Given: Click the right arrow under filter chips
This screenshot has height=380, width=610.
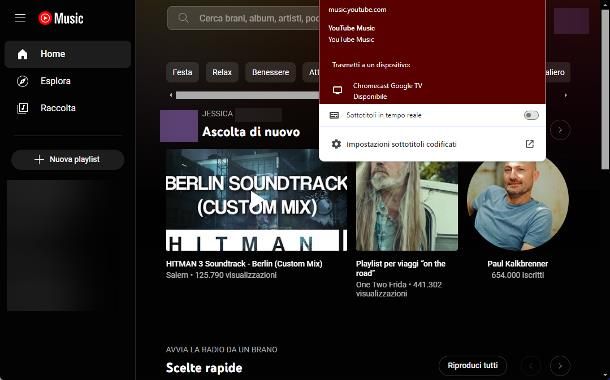Looking at the screenshot, I should tap(566, 95).
